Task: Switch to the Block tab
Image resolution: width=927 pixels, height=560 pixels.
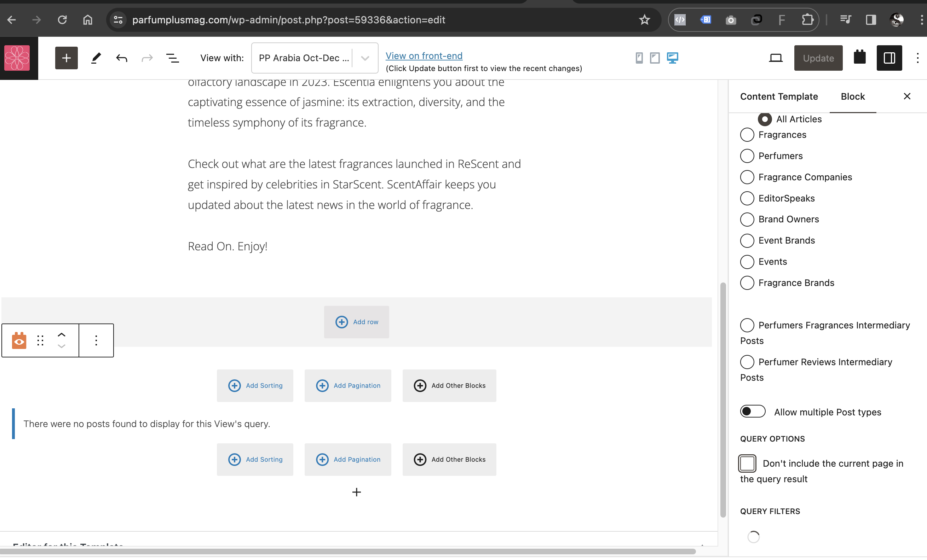Action: point(852,97)
